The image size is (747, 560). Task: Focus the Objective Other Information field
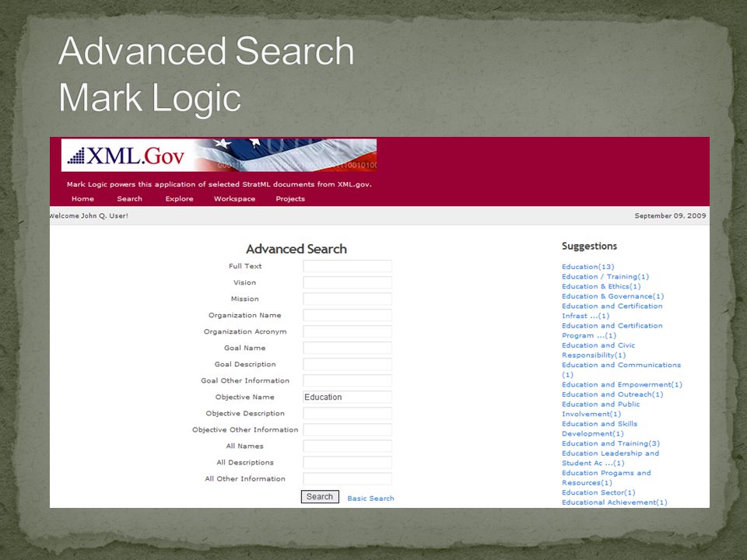(x=347, y=429)
